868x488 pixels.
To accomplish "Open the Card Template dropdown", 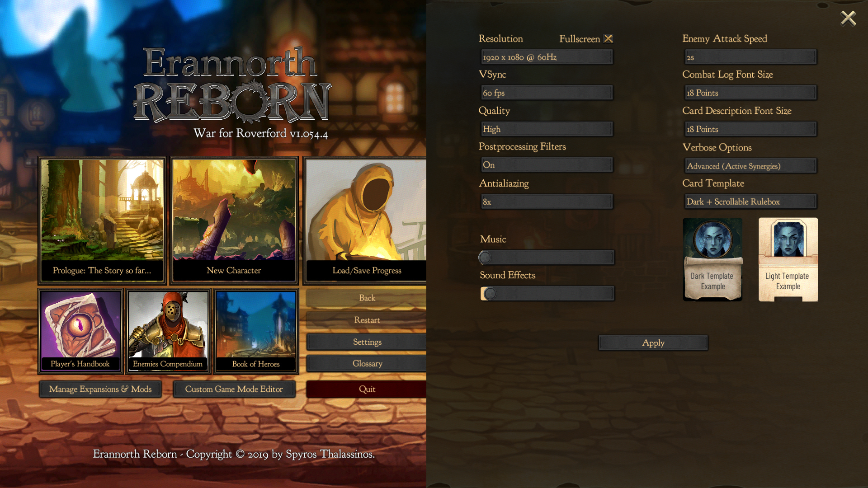I will (x=750, y=202).
